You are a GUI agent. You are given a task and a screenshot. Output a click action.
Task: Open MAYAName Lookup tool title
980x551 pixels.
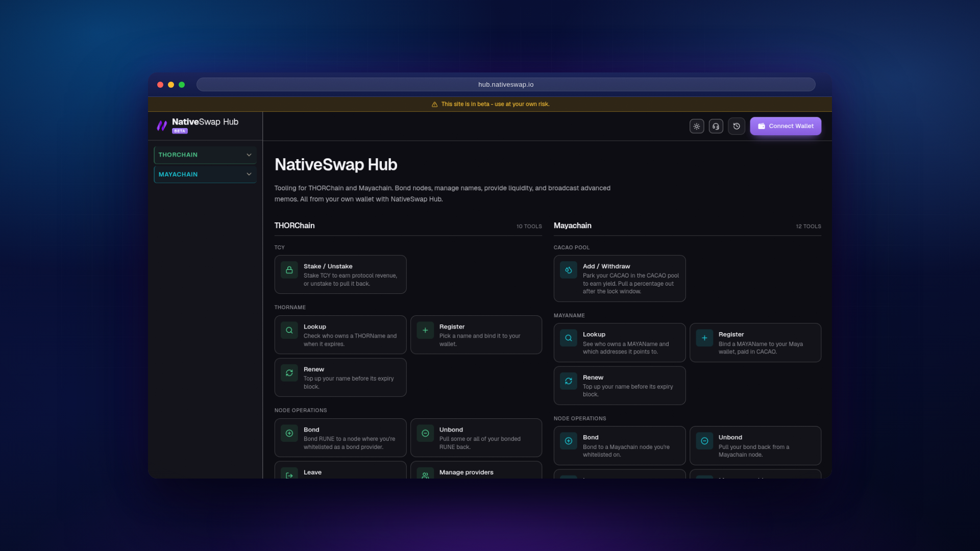pos(594,334)
